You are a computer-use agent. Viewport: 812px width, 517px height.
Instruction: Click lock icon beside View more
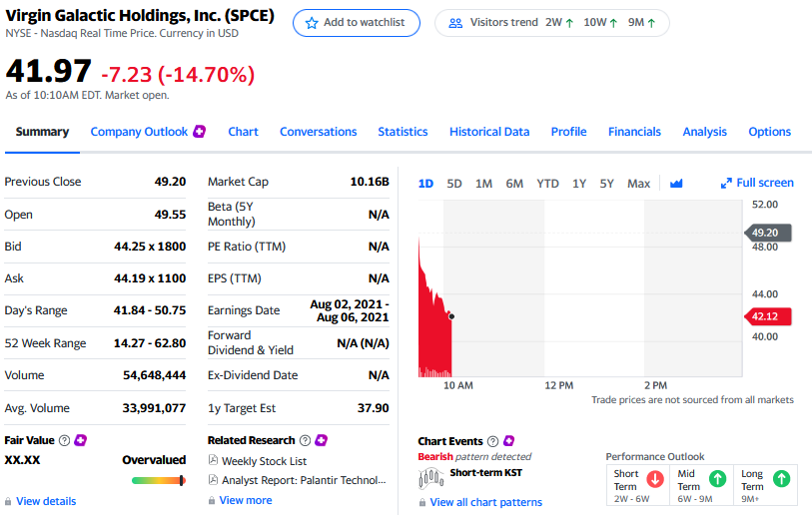click(212, 500)
